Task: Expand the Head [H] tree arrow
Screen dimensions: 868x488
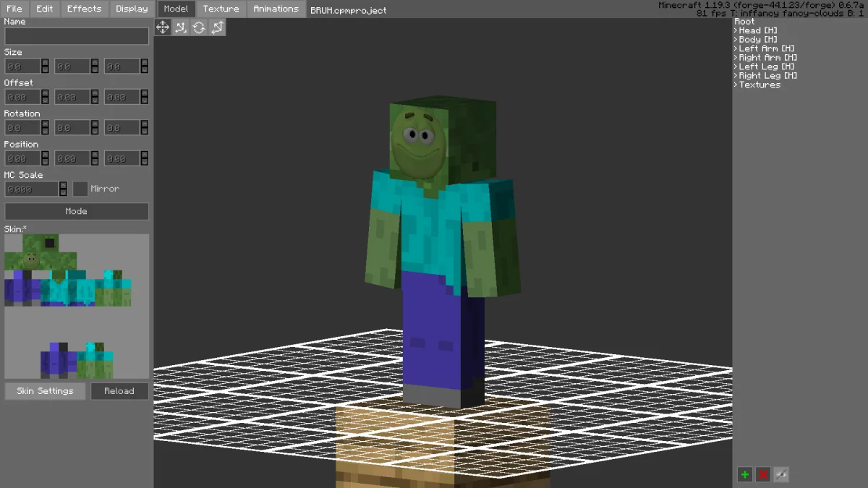Action: [736, 31]
